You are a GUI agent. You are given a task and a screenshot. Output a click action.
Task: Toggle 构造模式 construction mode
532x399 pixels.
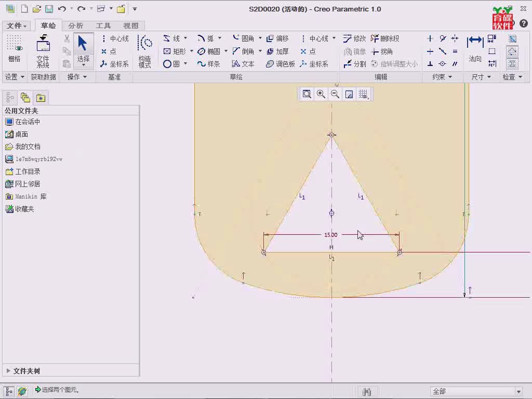(145, 51)
